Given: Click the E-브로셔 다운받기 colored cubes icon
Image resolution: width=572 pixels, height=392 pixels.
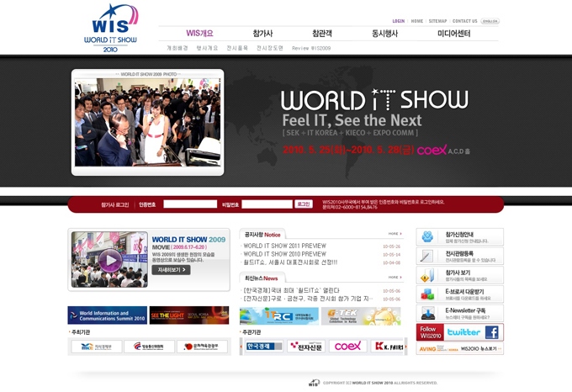Looking at the screenshot, I should [x=427, y=294].
